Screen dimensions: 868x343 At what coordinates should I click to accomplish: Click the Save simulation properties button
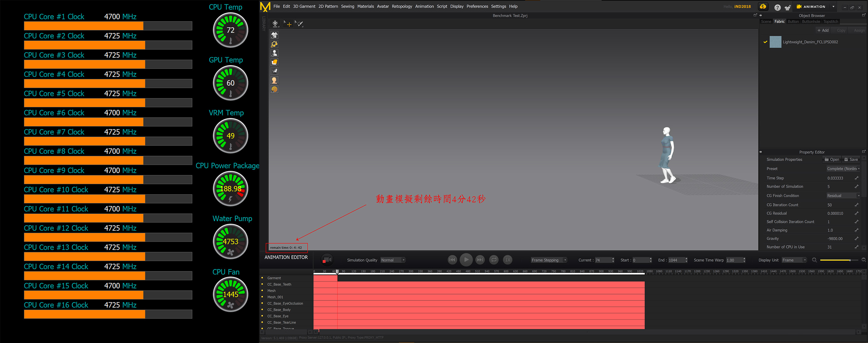pos(851,160)
